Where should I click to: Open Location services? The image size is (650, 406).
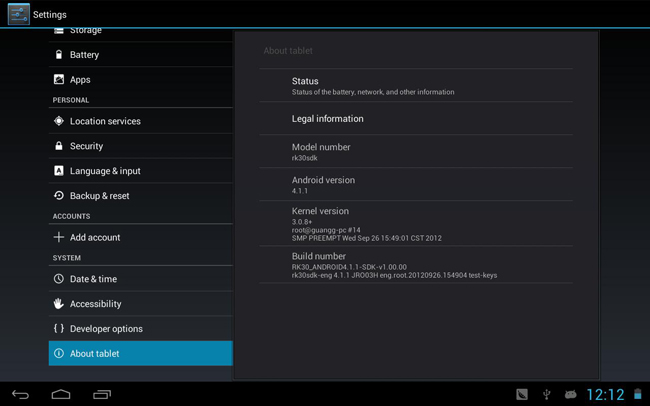pyautogui.click(x=141, y=121)
